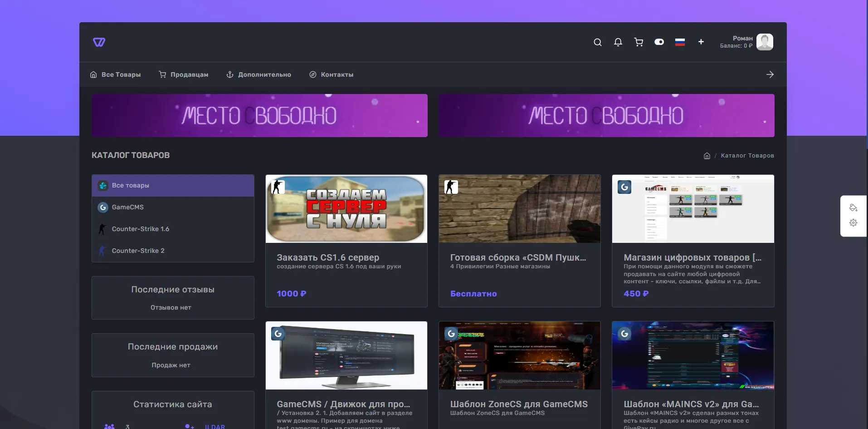Open the paint bucket theme color picker
The width and height of the screenshot is (868, 429).
tap(853, 208)
